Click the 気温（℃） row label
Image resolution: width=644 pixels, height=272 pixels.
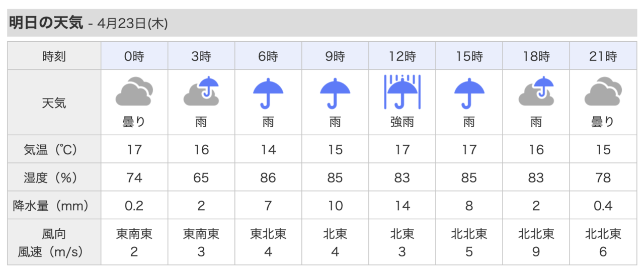click(x=54, y=150)
